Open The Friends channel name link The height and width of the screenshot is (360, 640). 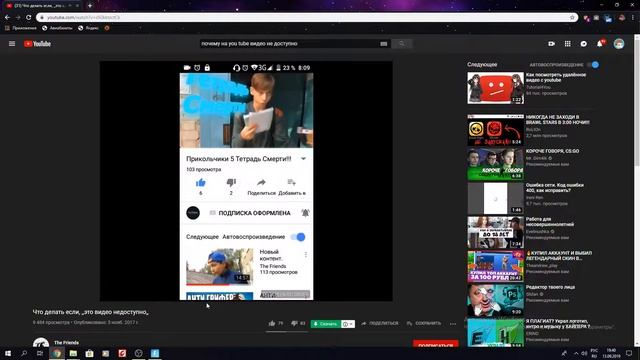pos(66,342)
